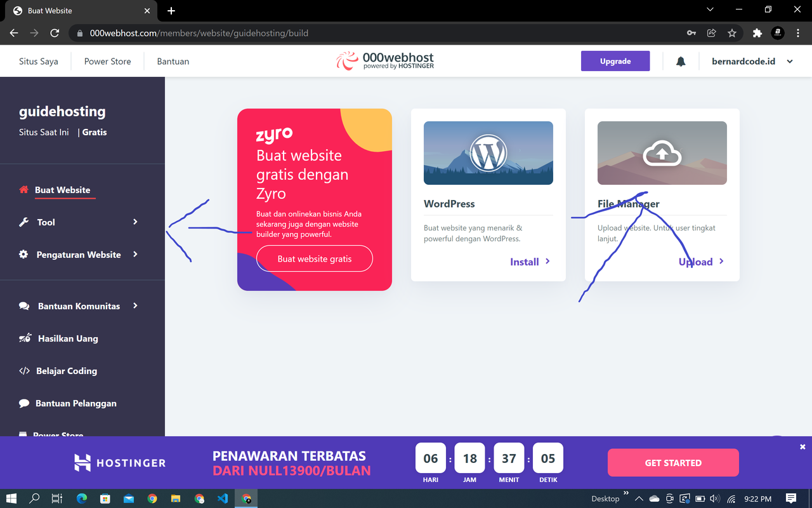Click the share page icon in address bar

(712, 33)
